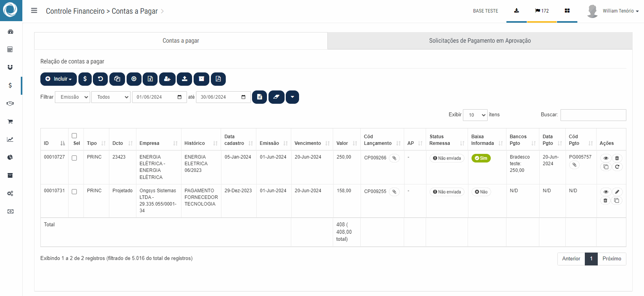644x296 pixels.
Task: Click the undo arrow toolbar button
Action: (100, 79)
